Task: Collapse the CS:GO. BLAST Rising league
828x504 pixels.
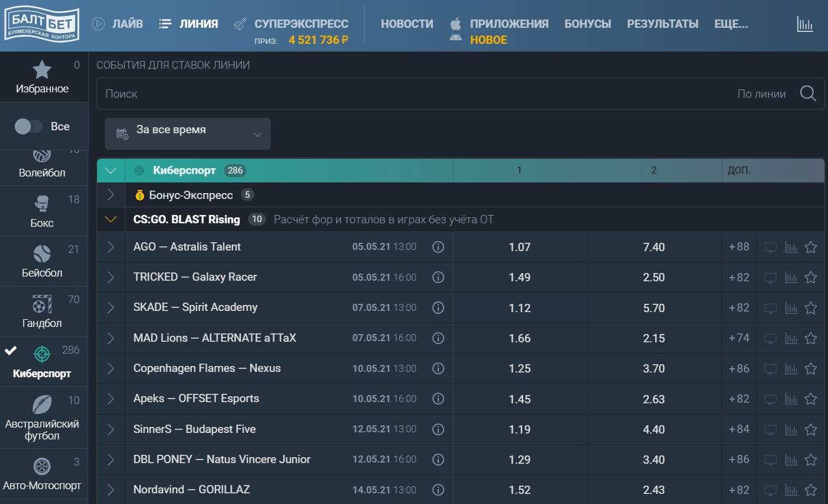Action: coord(111,220)
